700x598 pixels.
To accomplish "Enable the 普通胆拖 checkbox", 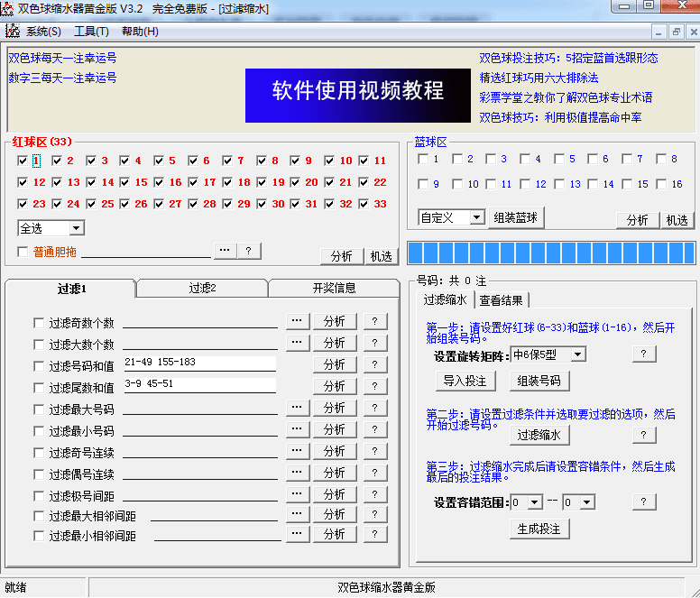I will point(23,252).
